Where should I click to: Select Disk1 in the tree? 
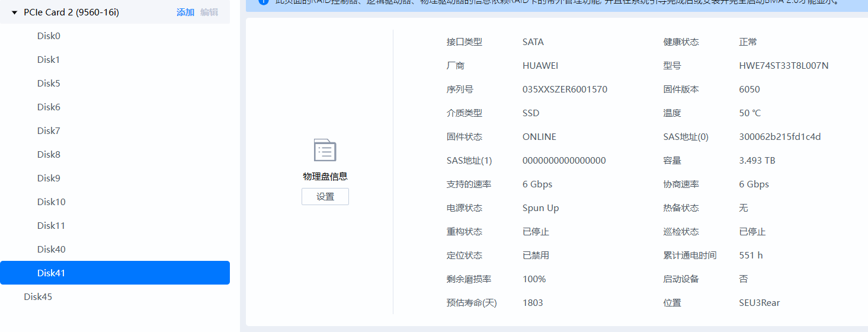pyautogui.click(x=49, y=60)
